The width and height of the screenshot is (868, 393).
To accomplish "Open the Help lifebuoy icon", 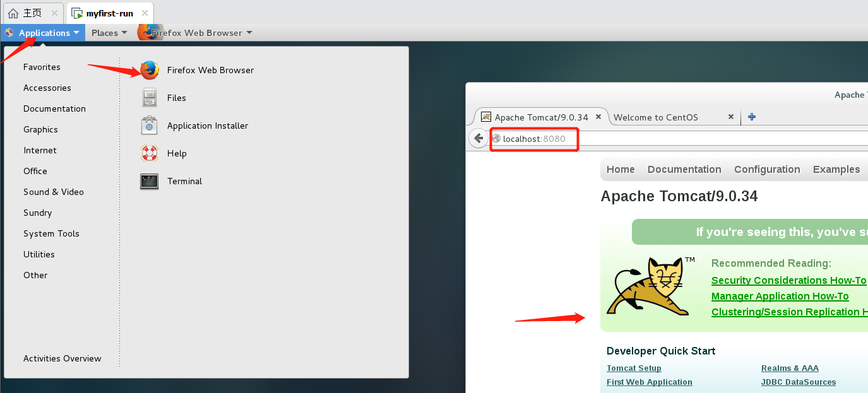I will pyautogui.click(x=149, y=153).
